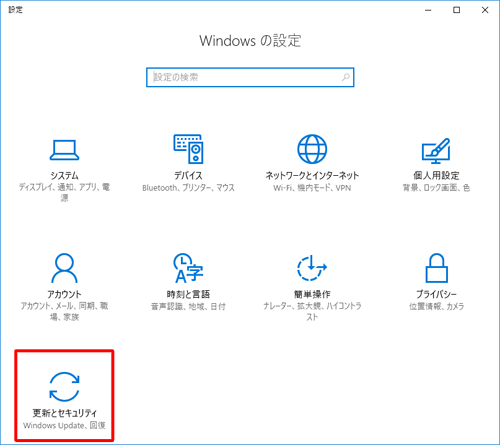Open the globe icon for ネットワークとインターネット

[312, 149]
